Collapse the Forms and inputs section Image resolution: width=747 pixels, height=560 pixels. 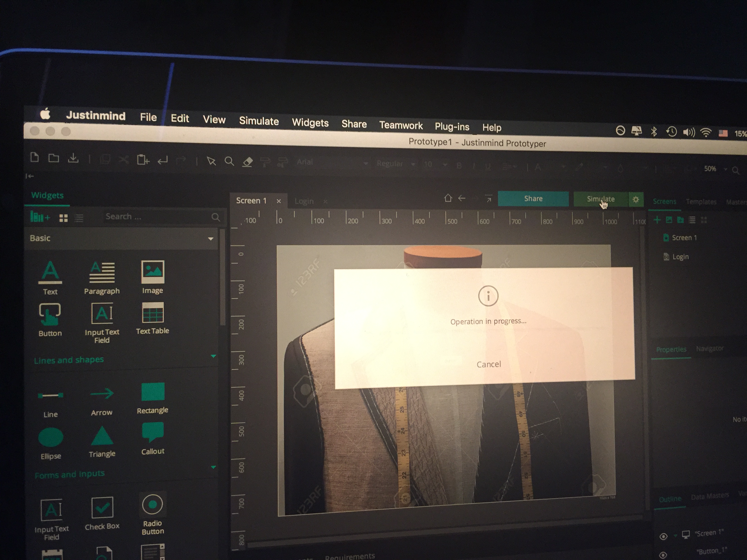point(213,468)
